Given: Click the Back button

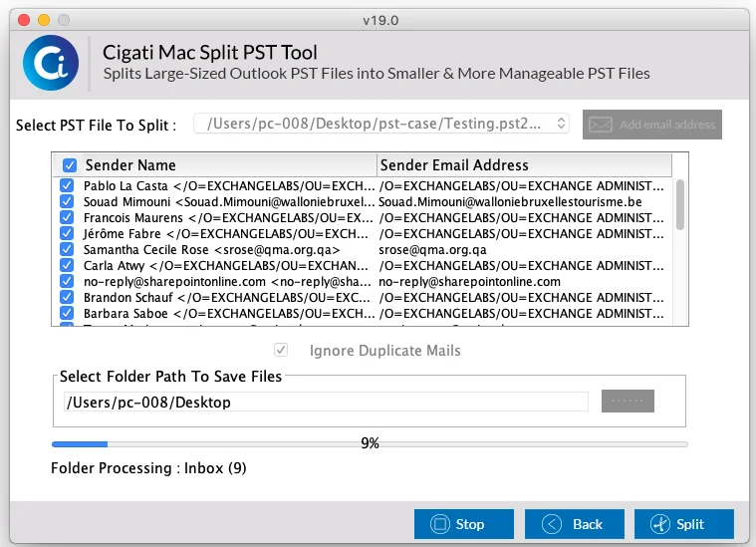Looking at the screenshot, I should [x=575, y=524].
